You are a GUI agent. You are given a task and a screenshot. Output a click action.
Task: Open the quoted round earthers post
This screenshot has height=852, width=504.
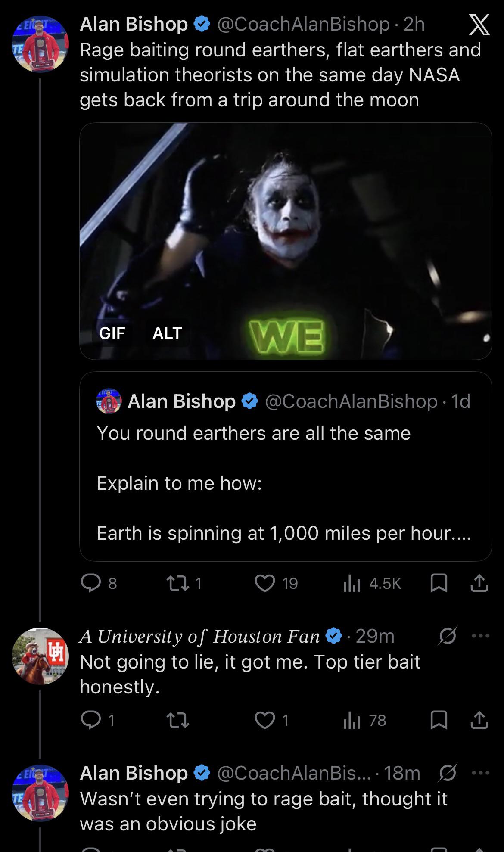pyautogui.click(x=286, y=466)
